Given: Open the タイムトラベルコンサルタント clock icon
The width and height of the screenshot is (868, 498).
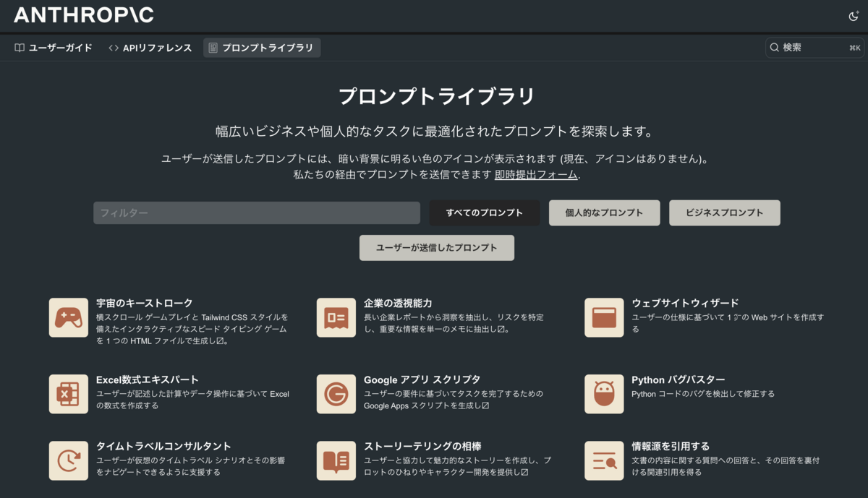Looking at the screenshot, I should [69, 459].
